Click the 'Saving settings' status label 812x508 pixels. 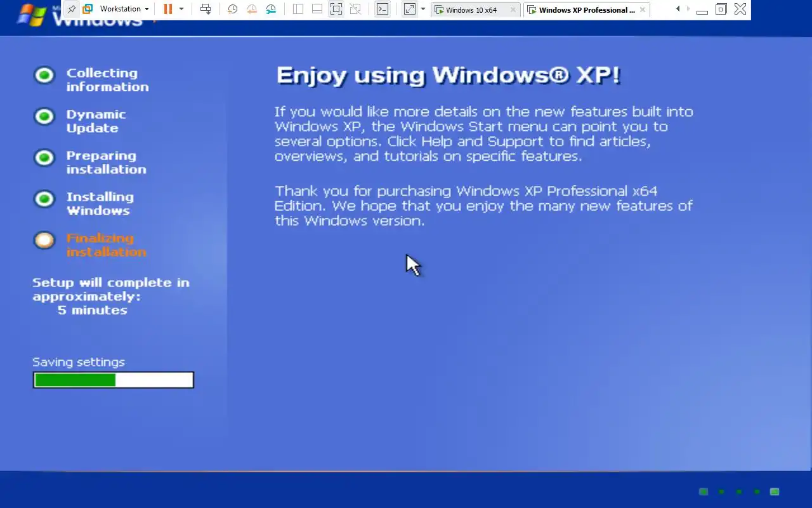[x=79, y=362]
